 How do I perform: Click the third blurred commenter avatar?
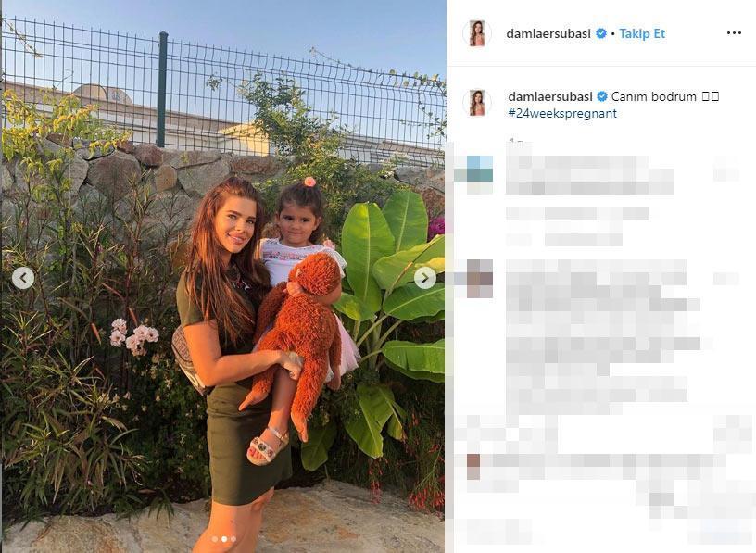[473, 466]
